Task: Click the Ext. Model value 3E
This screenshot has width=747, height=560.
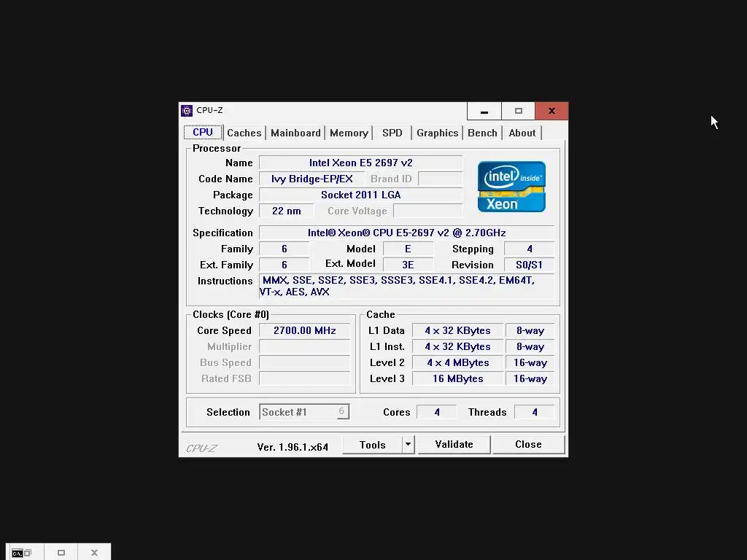Action: [x=408, y=265]
